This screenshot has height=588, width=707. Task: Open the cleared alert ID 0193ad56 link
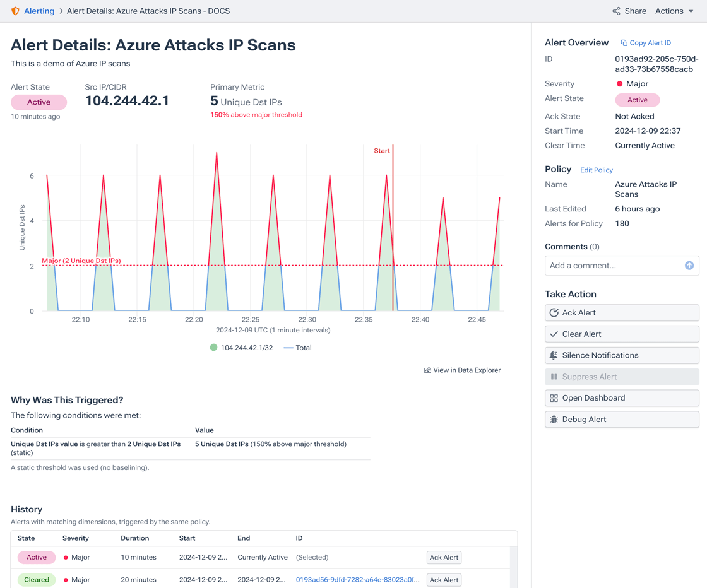[x=357, y=580]
